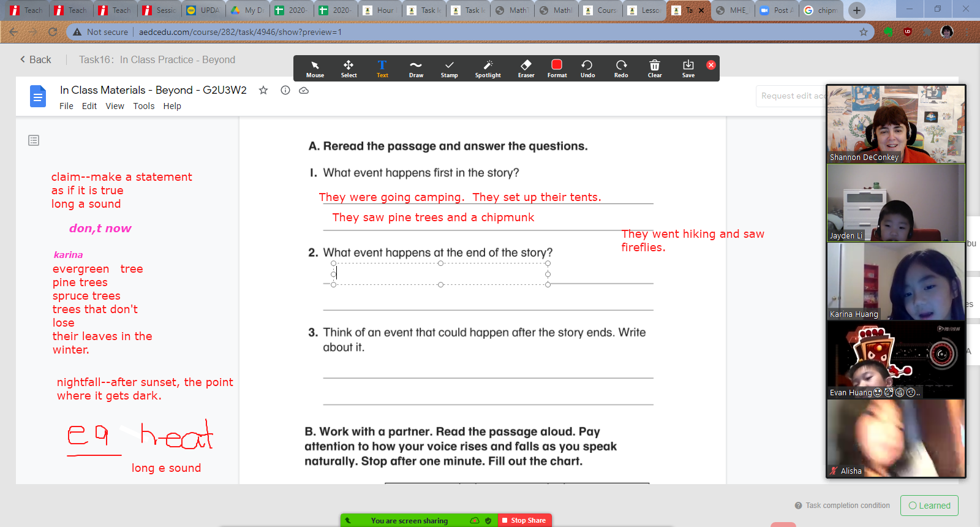The height and width of the screenshot is (527, 980).
Task: Close the current active browser tab
Action: click(x=701, y=10)
